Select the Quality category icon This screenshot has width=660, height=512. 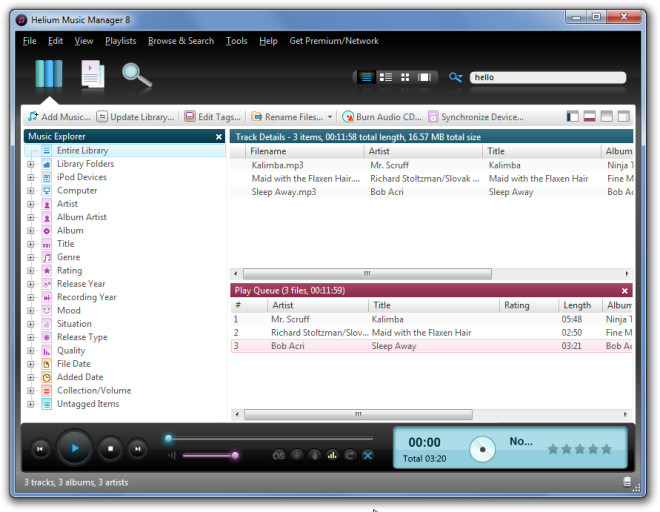coord(47,351)
